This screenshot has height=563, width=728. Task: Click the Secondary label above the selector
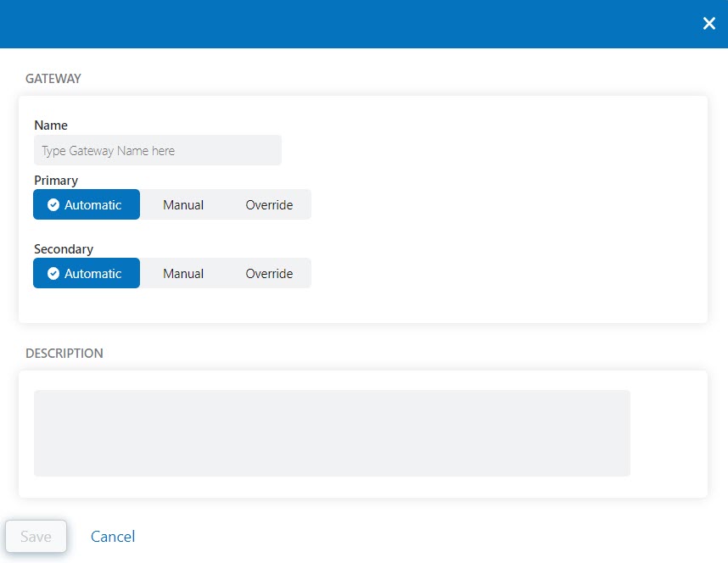(64, 248)
